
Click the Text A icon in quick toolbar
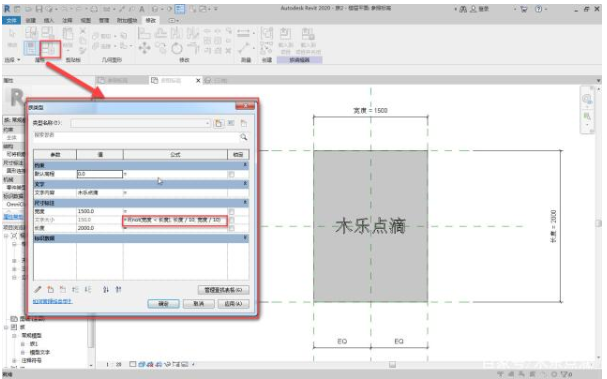click(x=142, y=9)
